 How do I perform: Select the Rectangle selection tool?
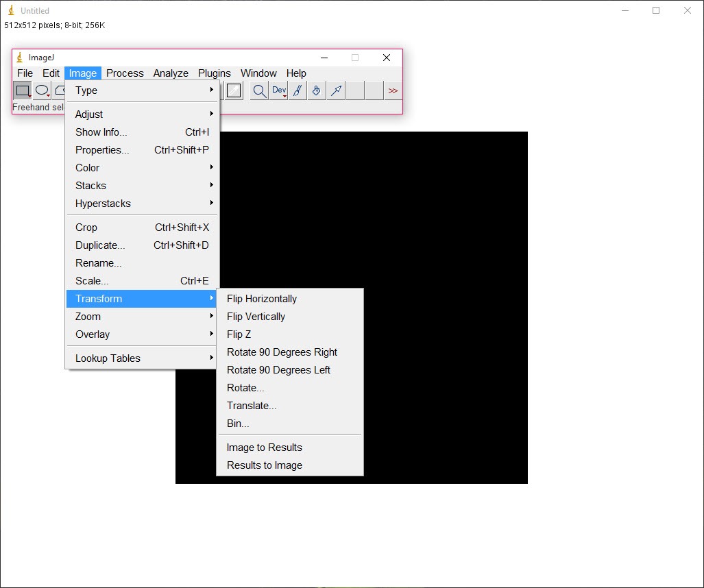(23, 90)
